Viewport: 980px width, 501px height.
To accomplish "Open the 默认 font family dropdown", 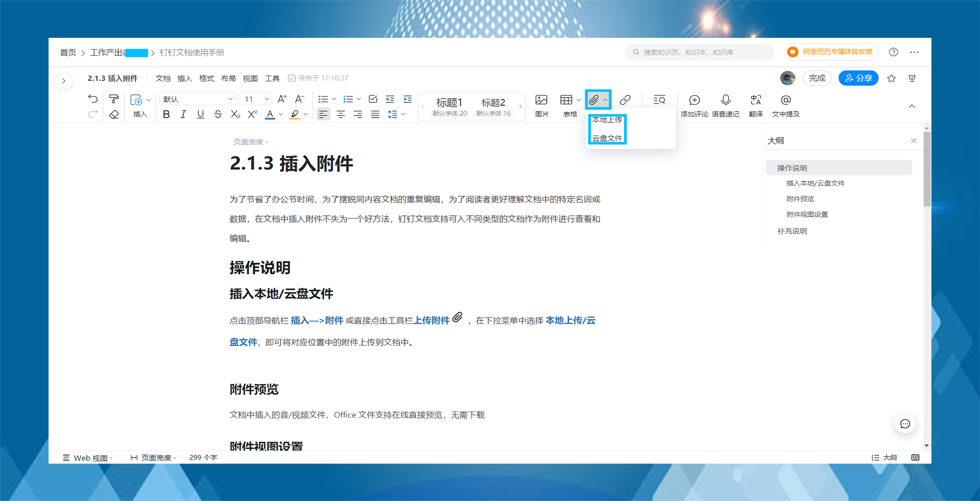I will coord(197,99).
